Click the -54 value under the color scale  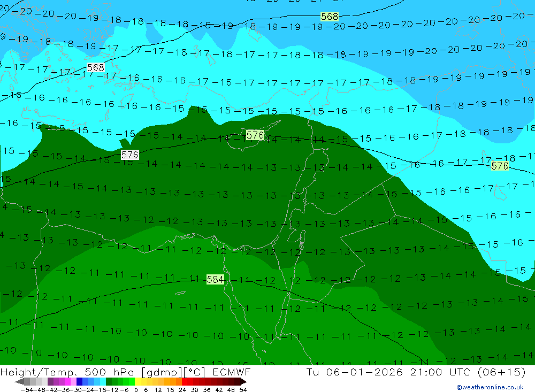(x=27, y=390)
